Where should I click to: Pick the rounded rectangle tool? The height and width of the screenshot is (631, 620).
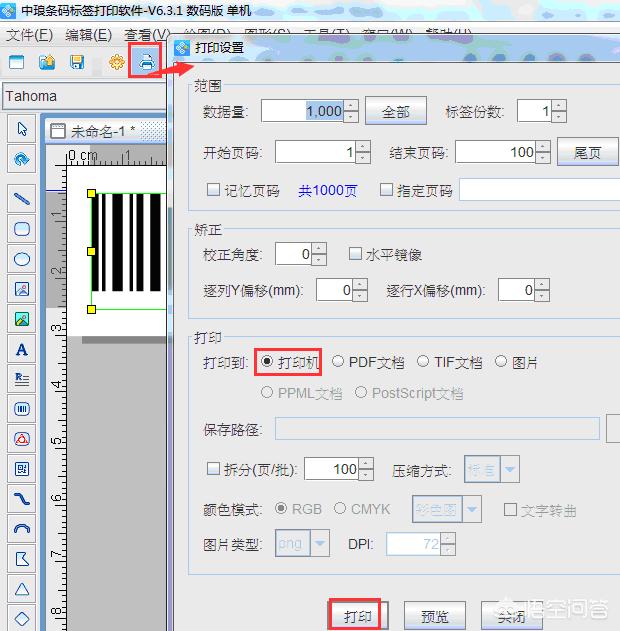pos(22,228)
